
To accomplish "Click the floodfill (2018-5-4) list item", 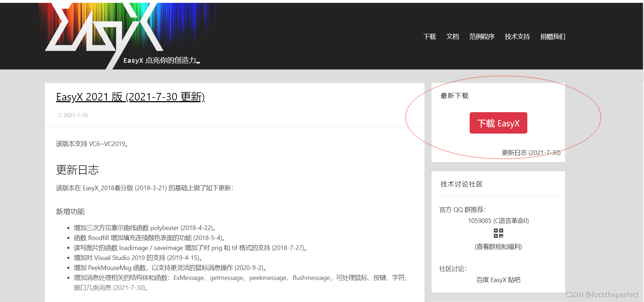I will click(x=150, y=238).
